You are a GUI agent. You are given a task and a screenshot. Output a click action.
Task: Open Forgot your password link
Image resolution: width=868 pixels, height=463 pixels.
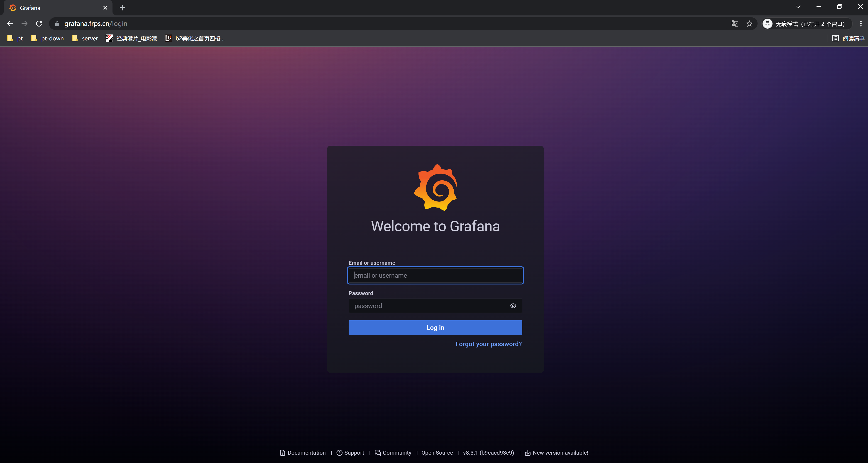tap(488, 344)
